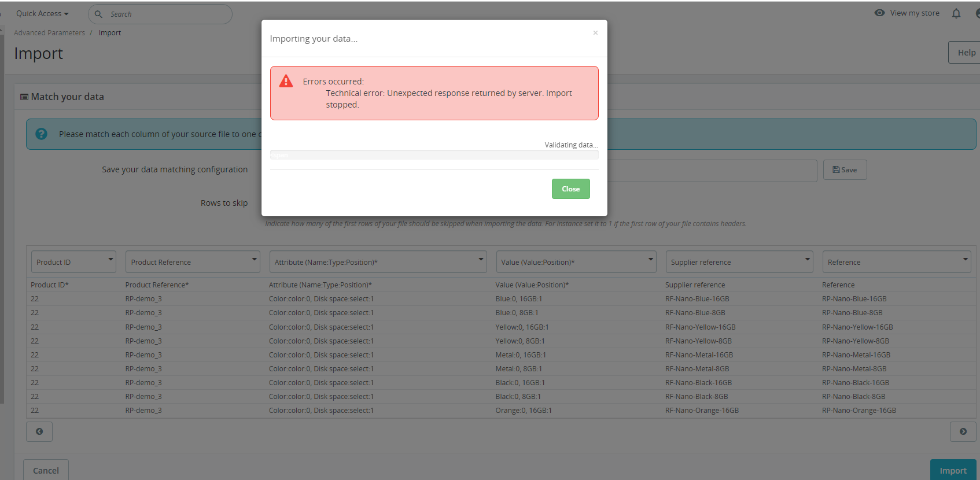
Task: Select cell RF-Nano-Yellow-8GB
Action: click(x=698, y=341)
